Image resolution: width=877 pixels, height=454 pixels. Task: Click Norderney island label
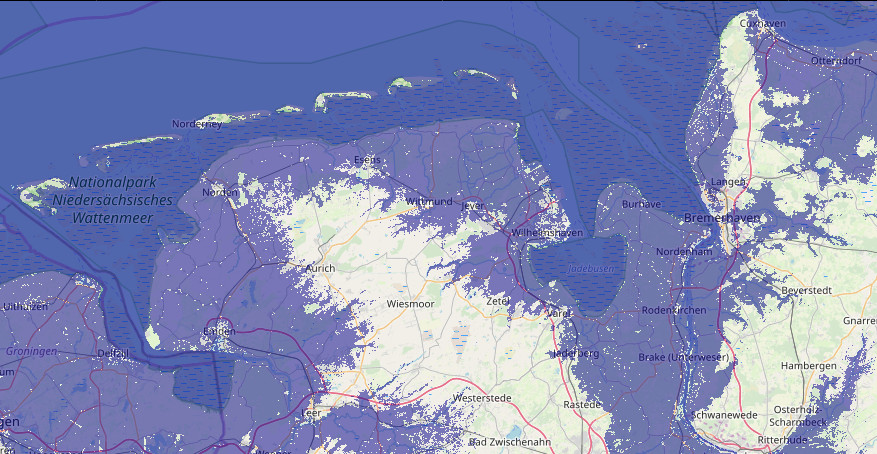pos(197,124)
